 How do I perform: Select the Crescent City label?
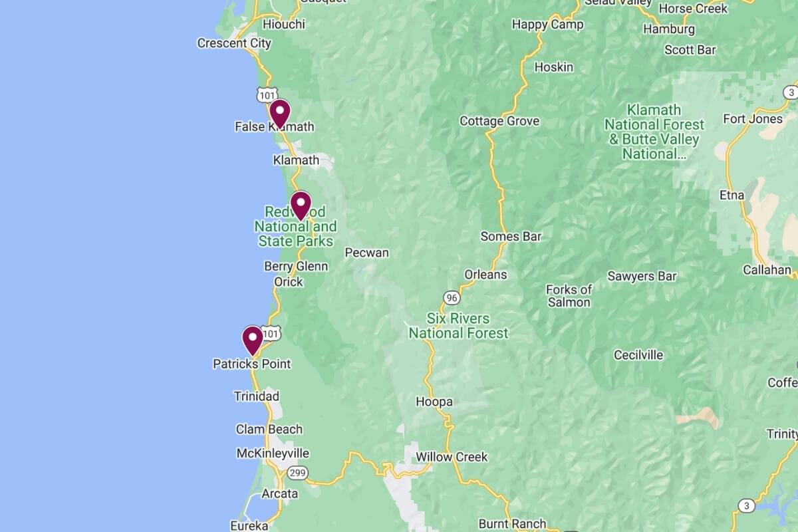click(234, 43)
